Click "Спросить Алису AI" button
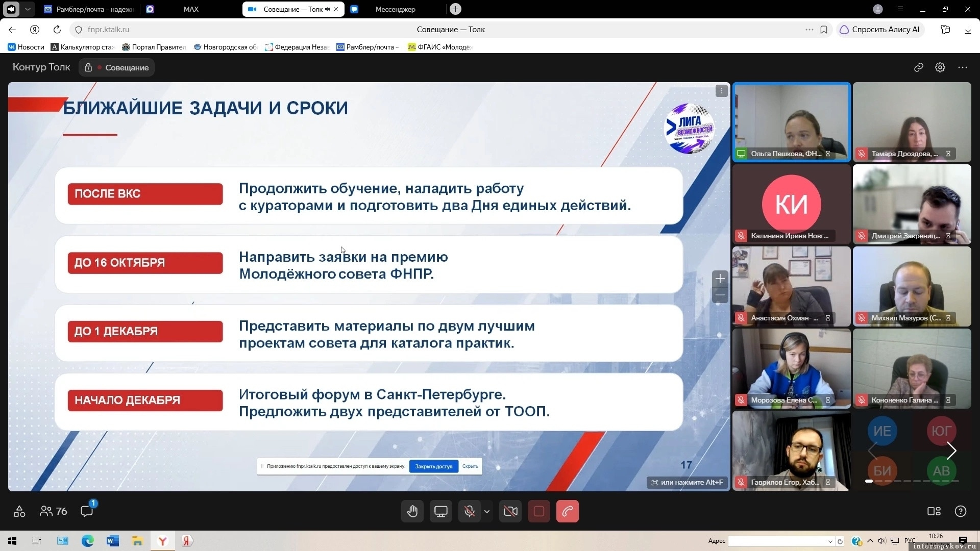The width and height of the screenshot is (980, 551). (x=879, y=30)
